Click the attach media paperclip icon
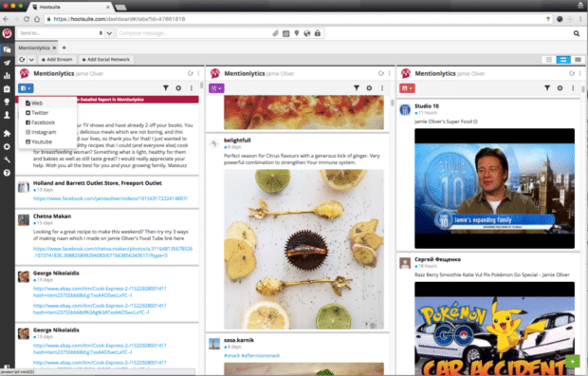Image resolution: width=588 pixels, height=376 pixels. click(276, 33)
